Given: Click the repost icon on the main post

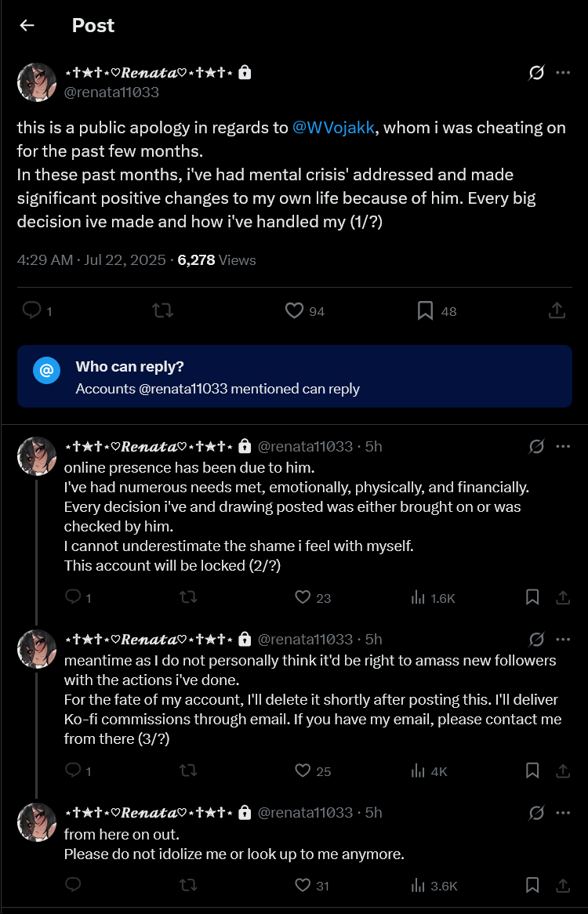Looking at the screenshot, I should click(x=162, y=310).
